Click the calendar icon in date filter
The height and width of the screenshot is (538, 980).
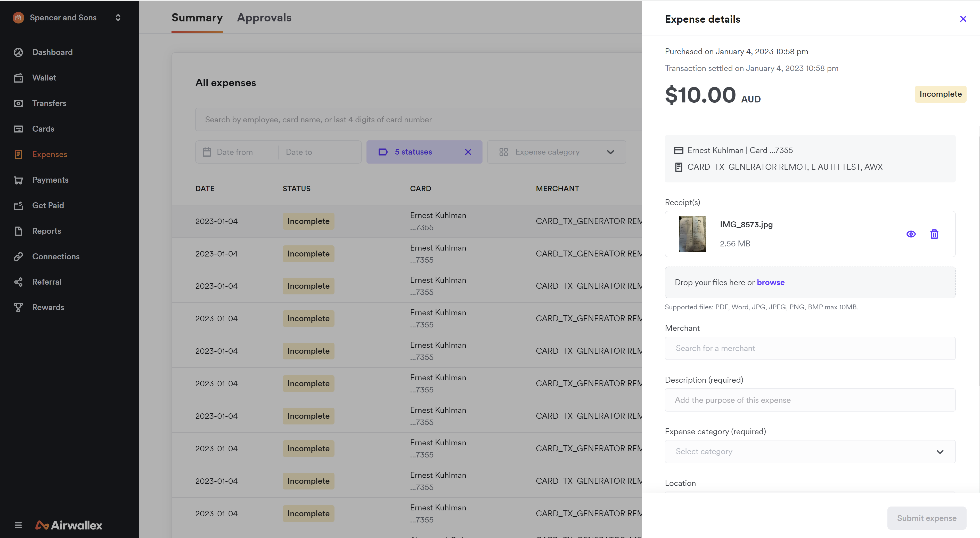click(x=207, y=152)
